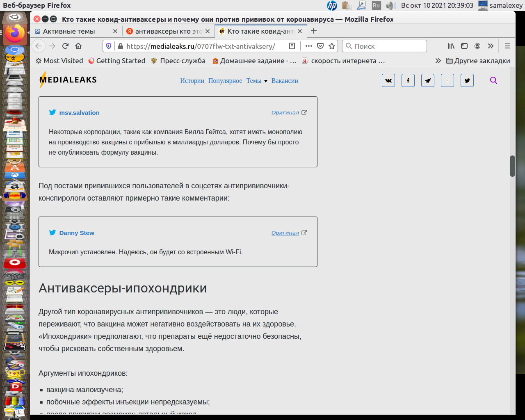Toggle Reader View in address bar
The height and width of the screenshot is (420, 525).
click(x=292, y=46)
